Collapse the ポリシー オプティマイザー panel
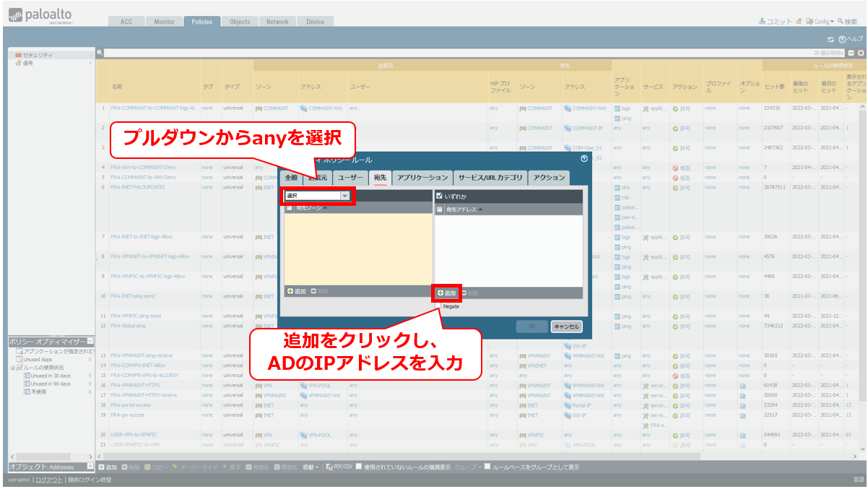The height and width of the screenshot is (489, 868). pyautogui.click(x=90, y=341)
